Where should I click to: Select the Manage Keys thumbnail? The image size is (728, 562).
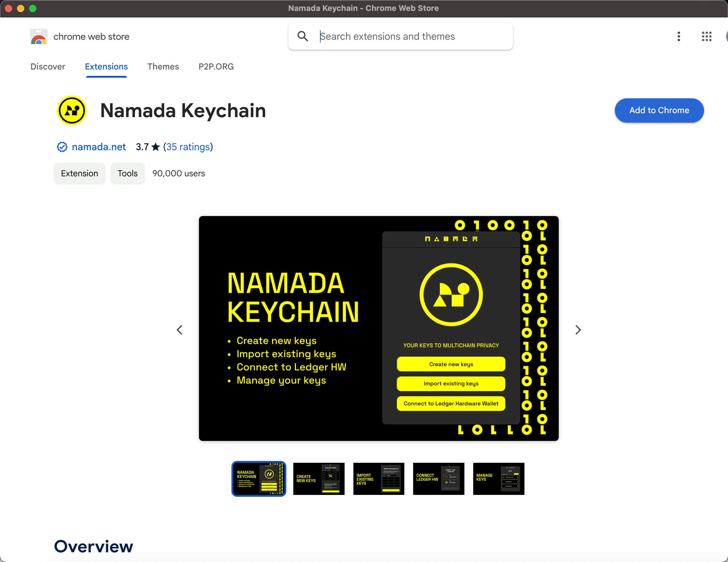499,479
